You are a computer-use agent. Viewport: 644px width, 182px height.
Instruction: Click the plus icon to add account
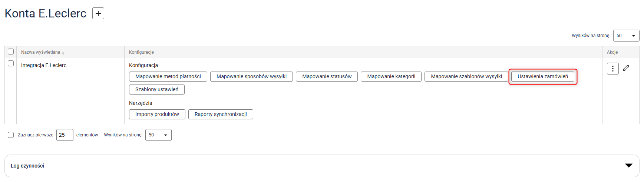pyautogui.click(x=98, y=13)
